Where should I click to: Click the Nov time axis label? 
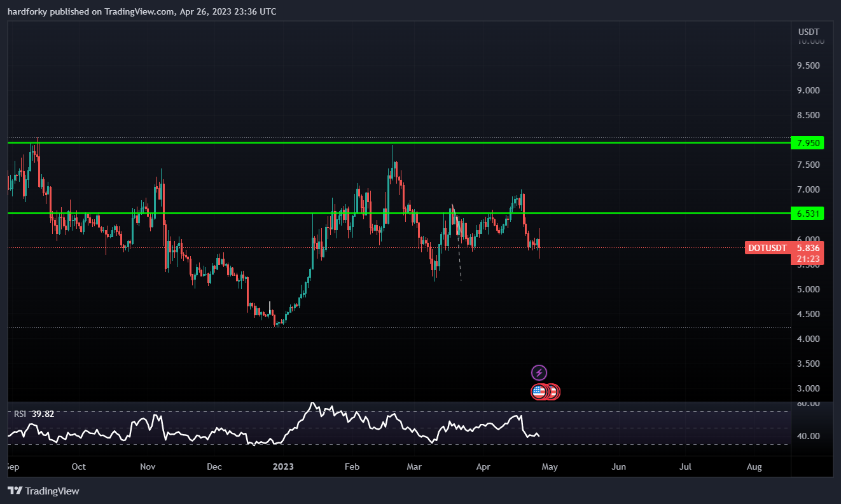[x=148, y=467]
